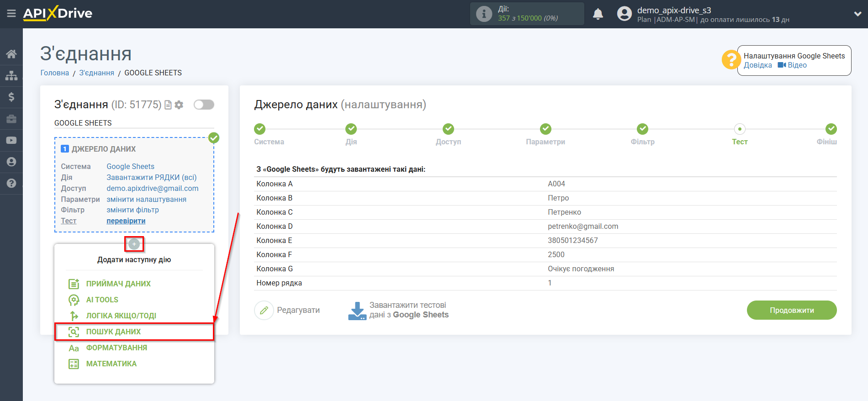Click Завантажити РЯДКИ (всі) link
868x401 pixels.
click(152, 177)
